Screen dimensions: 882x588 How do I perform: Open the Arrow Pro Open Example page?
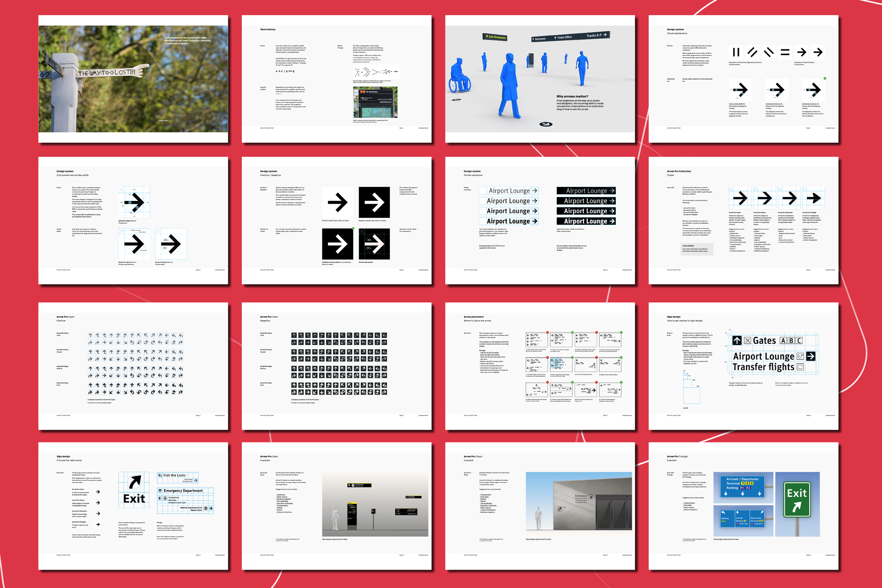click(x=336, y=506)
